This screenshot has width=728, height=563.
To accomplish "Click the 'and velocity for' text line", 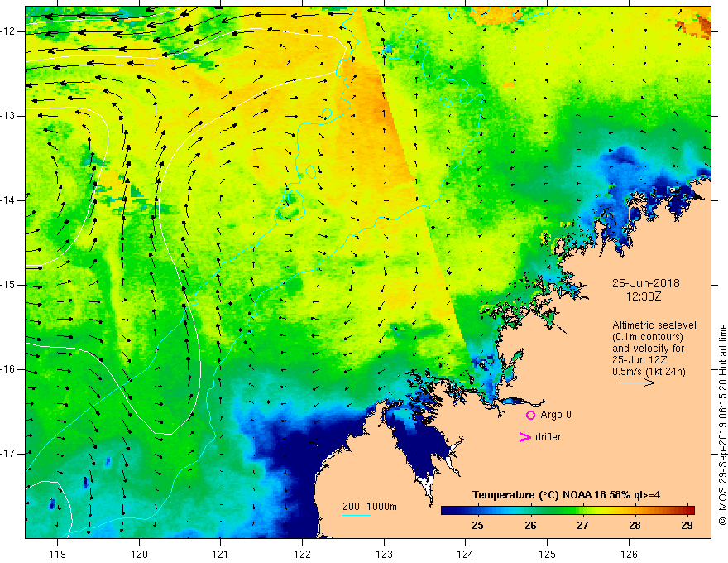I will coord(648,349).
